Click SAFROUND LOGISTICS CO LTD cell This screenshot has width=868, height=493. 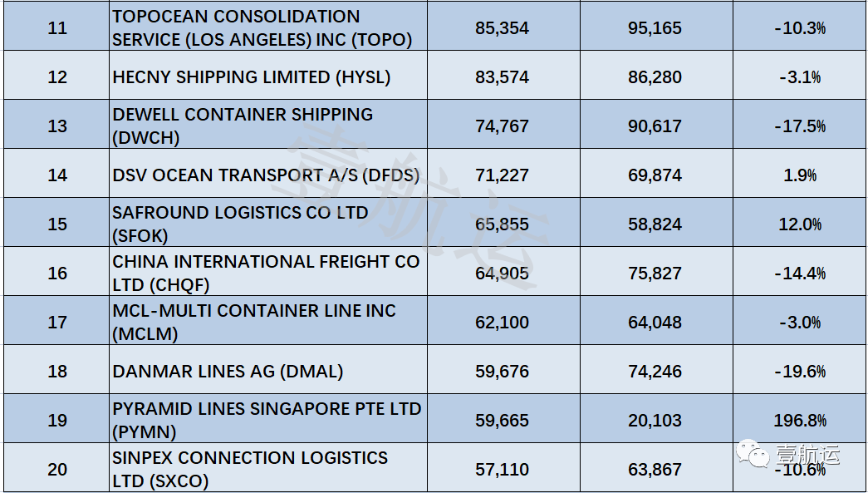[240, 224]
